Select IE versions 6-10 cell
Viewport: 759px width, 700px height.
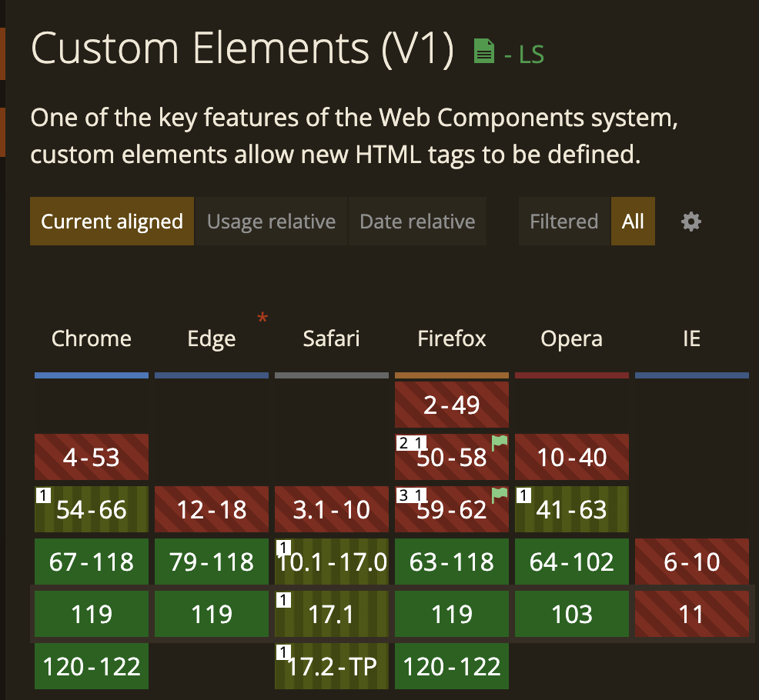click(x=692, y=562)
